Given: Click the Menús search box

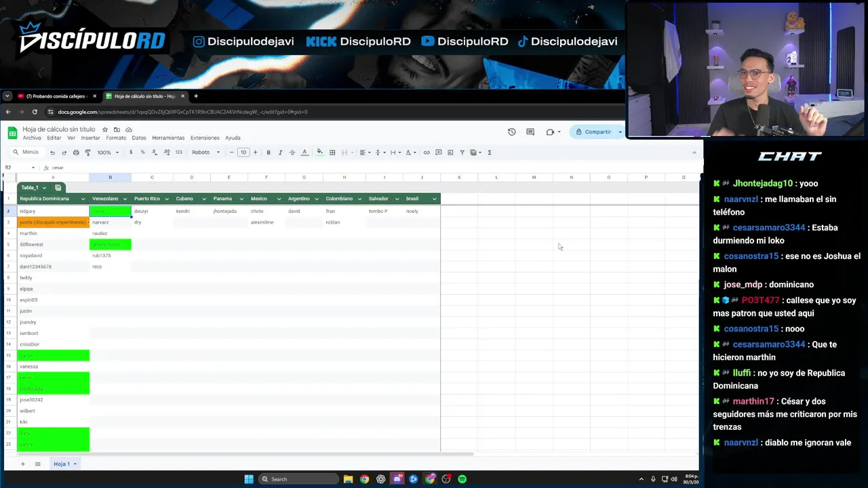Looking at the screenshot, I should [x=26, y=152].
